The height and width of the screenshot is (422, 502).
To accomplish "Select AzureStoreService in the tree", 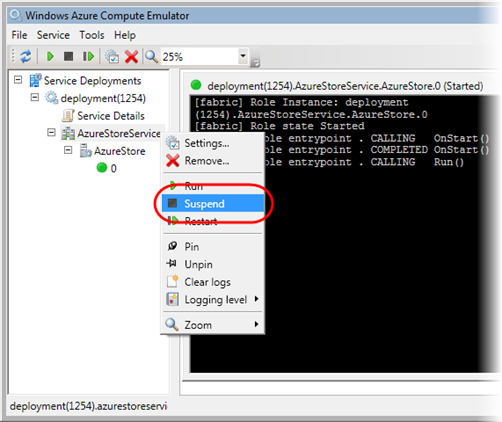I will coord(119,133).
